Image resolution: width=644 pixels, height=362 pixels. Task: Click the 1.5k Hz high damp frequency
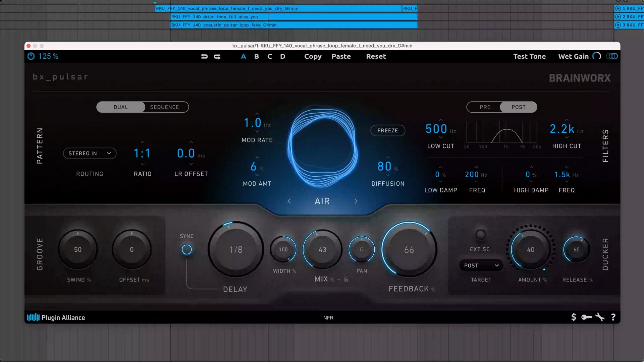566,175
